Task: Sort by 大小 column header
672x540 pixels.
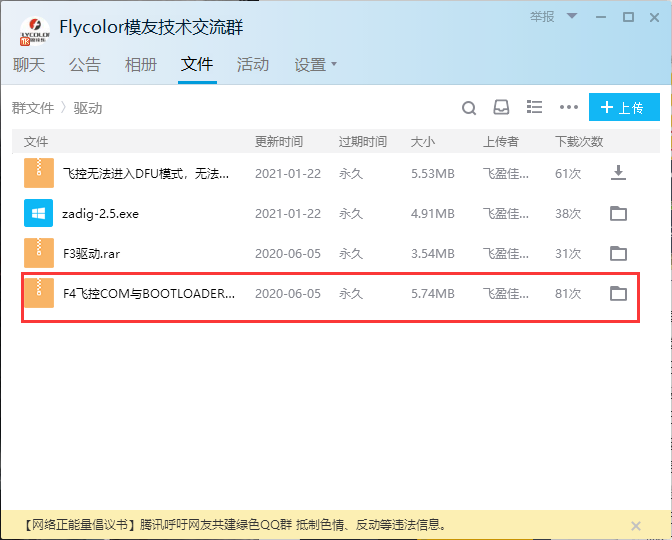Action: pos(423,141)
